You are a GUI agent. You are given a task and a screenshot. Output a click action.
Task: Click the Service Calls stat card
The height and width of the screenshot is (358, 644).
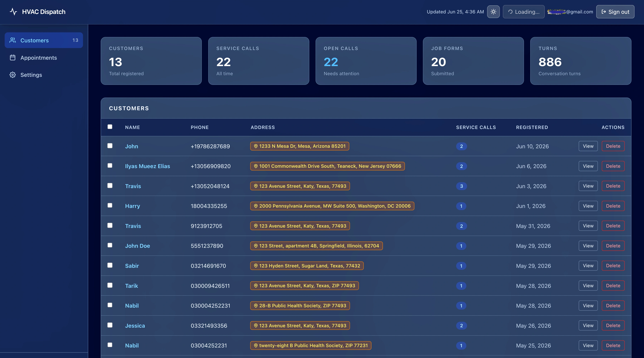click(258, 61)
